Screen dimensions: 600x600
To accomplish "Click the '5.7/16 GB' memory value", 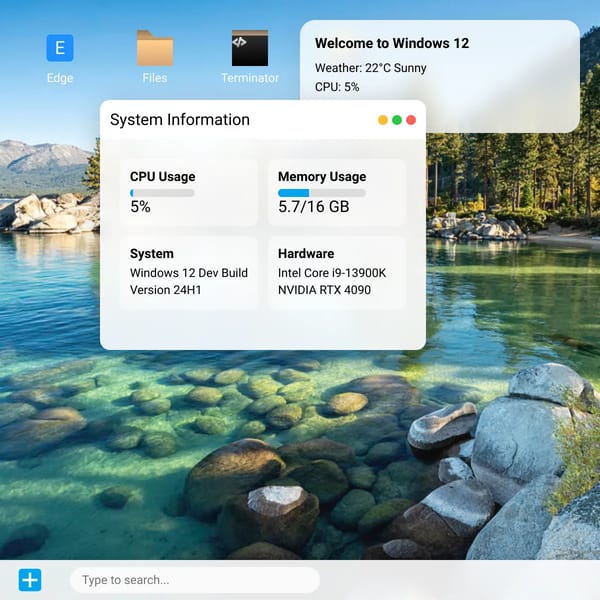I will click(x=314, y=207).
